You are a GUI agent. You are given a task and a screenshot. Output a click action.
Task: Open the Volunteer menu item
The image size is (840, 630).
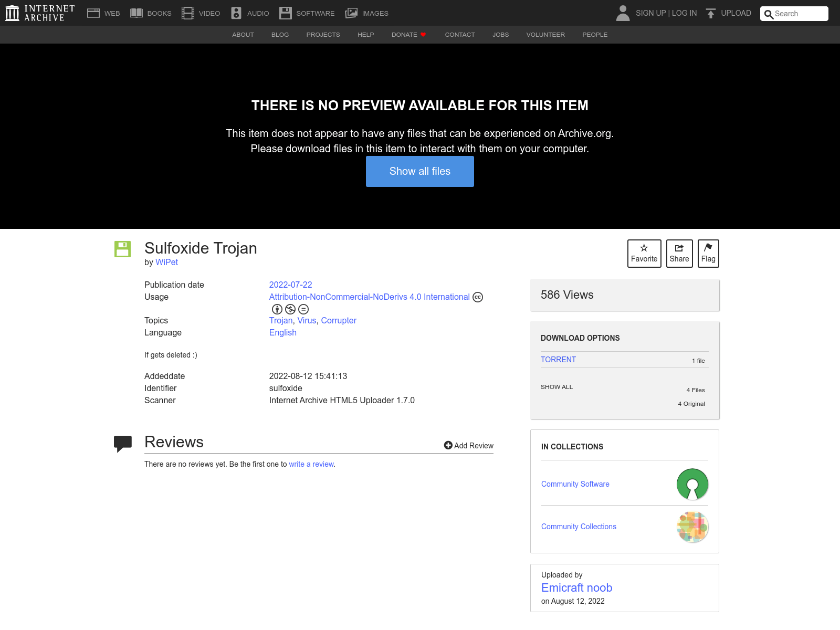pos(545,35)
